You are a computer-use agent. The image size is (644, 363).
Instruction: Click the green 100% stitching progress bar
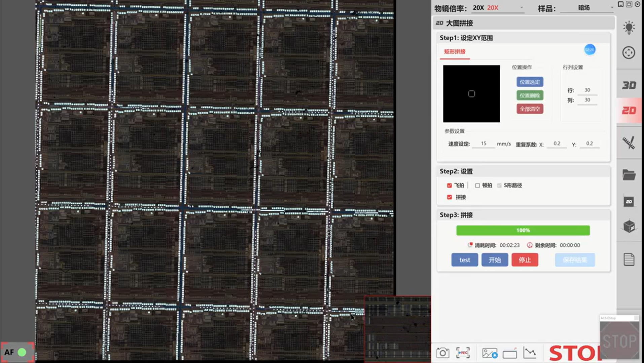(523, 231)
